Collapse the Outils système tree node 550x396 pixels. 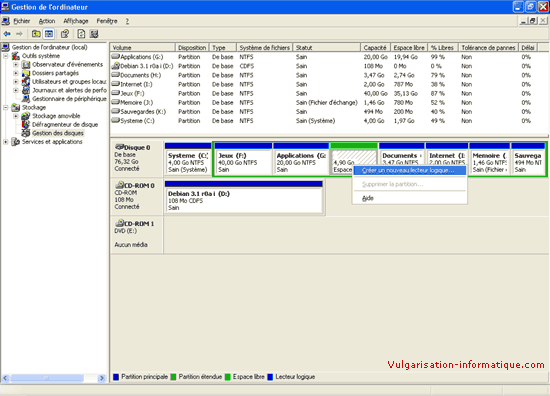(x=6, y=56)
